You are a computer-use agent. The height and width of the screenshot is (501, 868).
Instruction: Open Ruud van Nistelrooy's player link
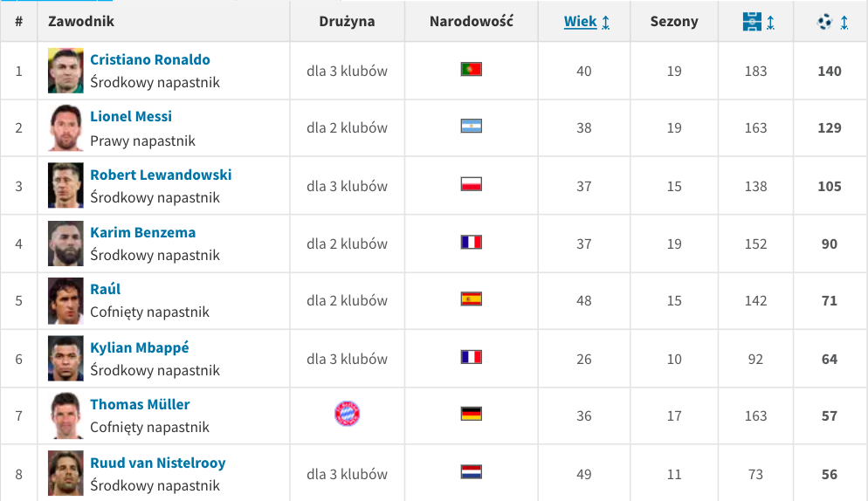[x=158, y=463]
